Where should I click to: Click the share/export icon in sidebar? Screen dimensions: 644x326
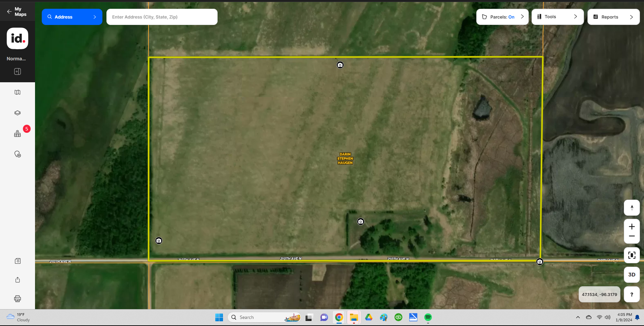(18, 280)
